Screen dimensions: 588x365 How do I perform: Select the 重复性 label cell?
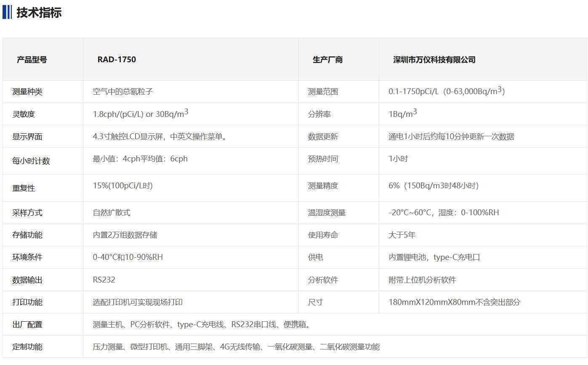(x=43, y=188)
